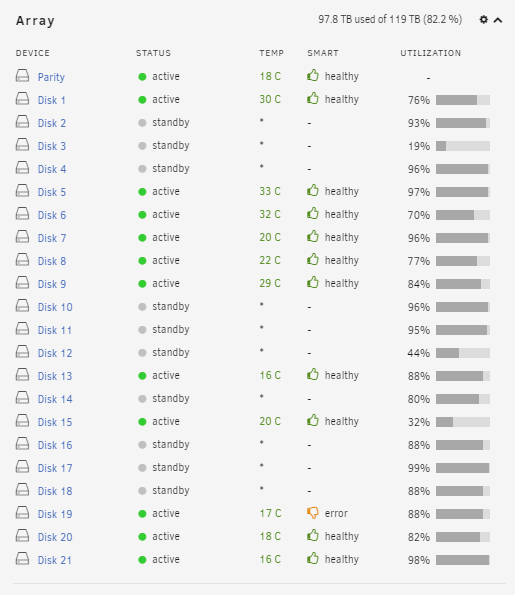Click the grey standby status dot for Disk 17
This screenshot has height=595, width=515.
[x=142, y=468]
